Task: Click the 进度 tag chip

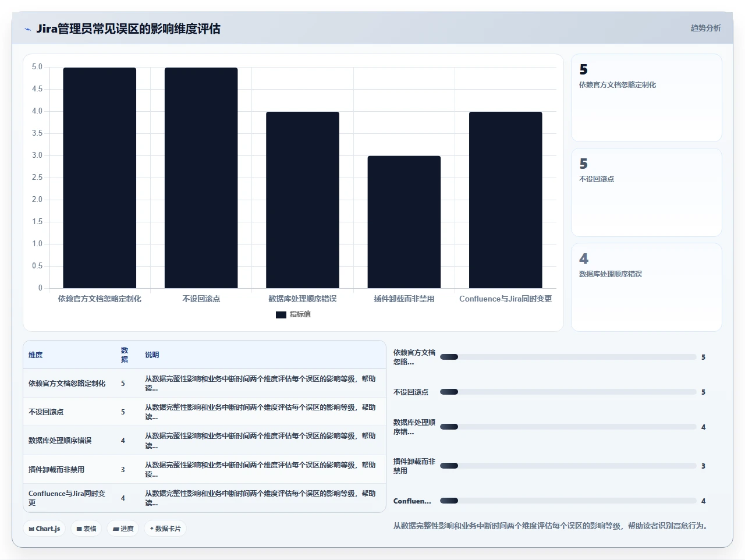Action: click(123, 529)
